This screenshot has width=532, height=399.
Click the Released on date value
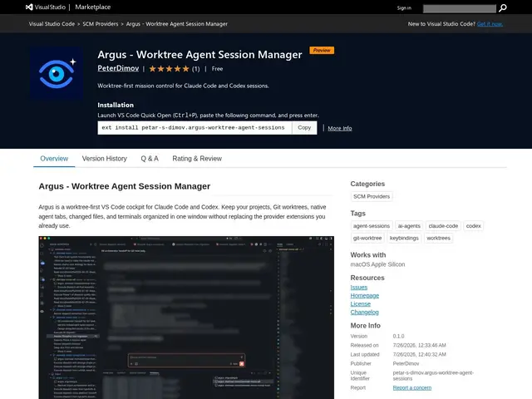click(419, 346)
